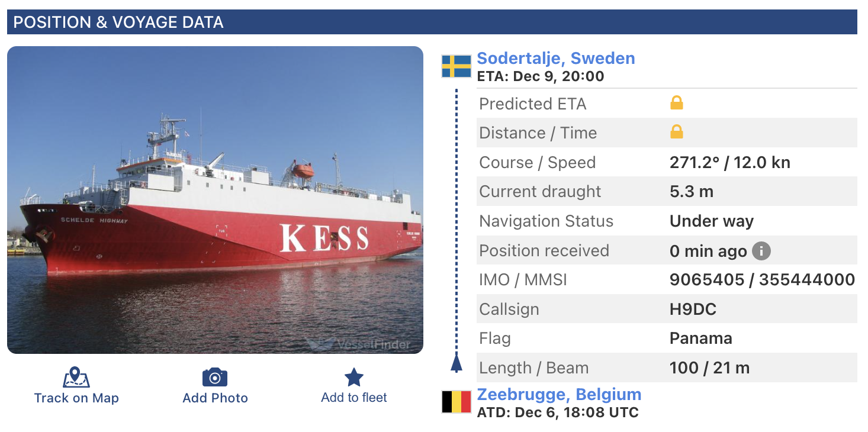Click the Add to fleet star icon
The width and height of the screenshot is (868, 432).
354,377
